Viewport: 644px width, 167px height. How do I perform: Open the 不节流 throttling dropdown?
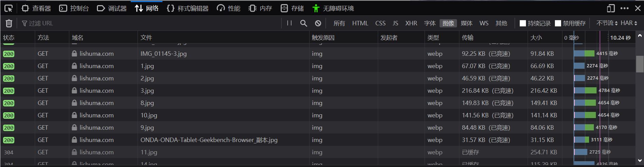[607, 23]
